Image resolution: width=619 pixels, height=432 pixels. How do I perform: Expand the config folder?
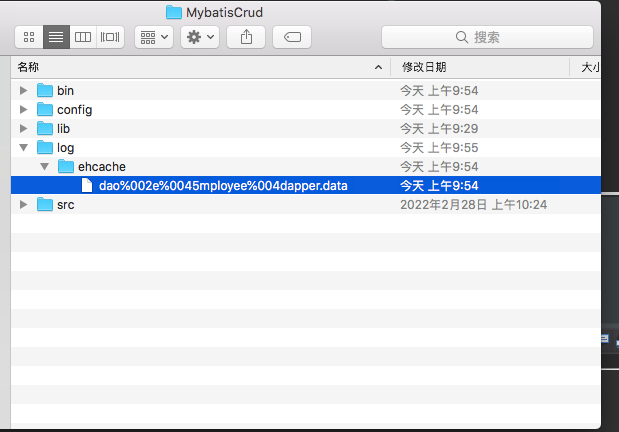tap(23, 109)
